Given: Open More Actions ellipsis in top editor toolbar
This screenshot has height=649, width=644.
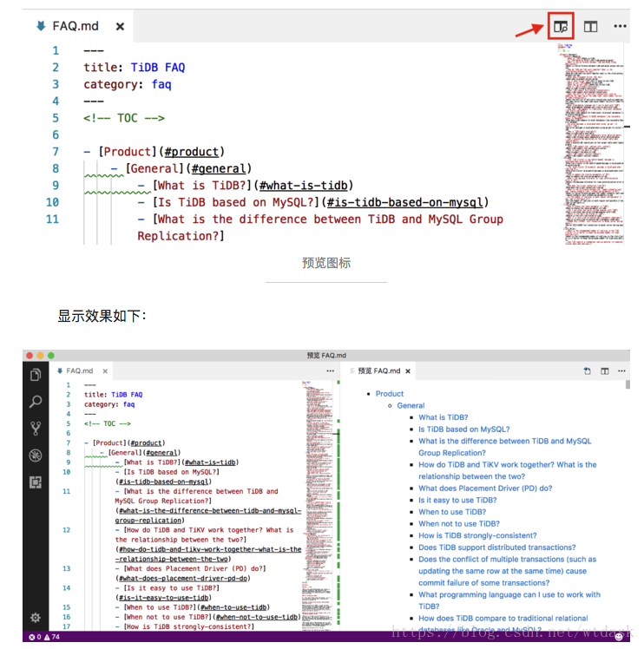Looking at the screenshot, I should (x=620, y=26).
